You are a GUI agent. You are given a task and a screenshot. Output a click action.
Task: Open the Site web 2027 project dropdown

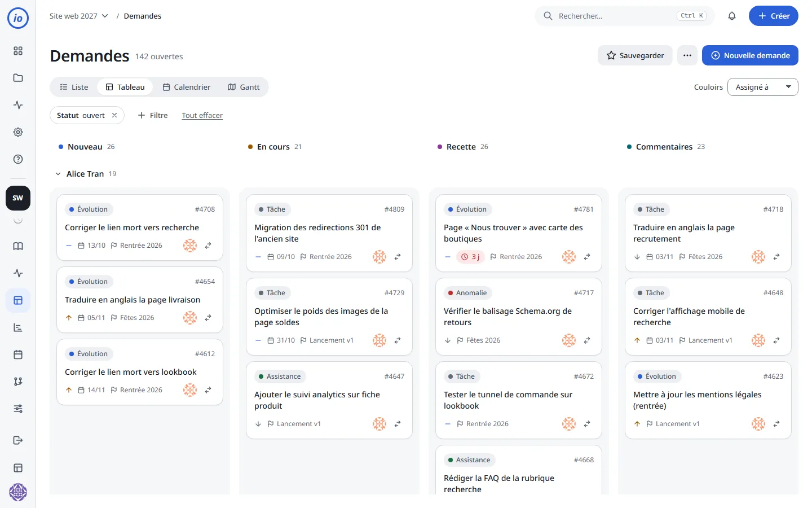coord(79,16)
